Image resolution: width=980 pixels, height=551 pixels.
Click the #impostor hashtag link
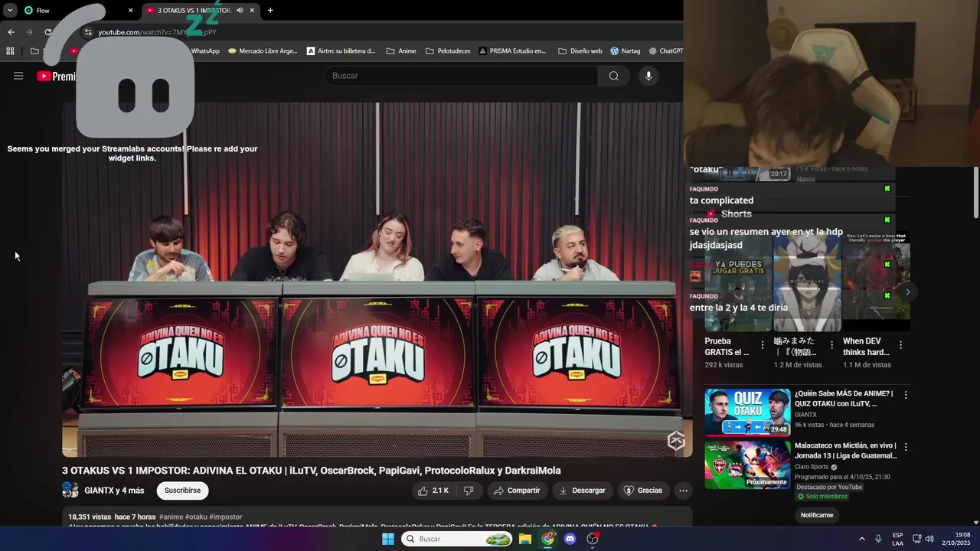click(x=226, y=517)
